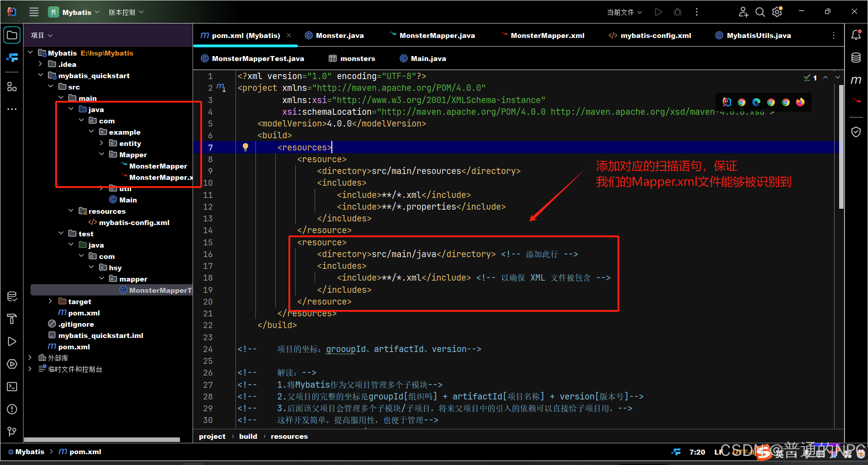Open editor tabs options menu
868x465 pixels.
(834, 35)
